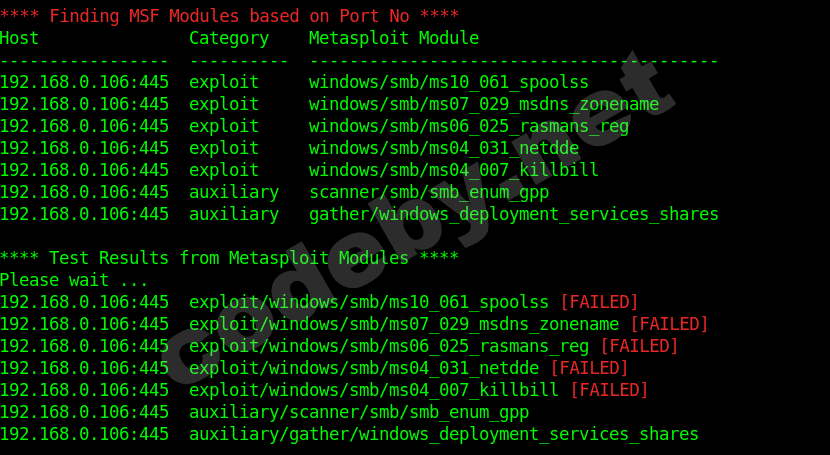This screenshot has width=830, height=455.
Task: Select scanner/smb/smb_enum_gpp in the module table
Action: tap(428, 192)
